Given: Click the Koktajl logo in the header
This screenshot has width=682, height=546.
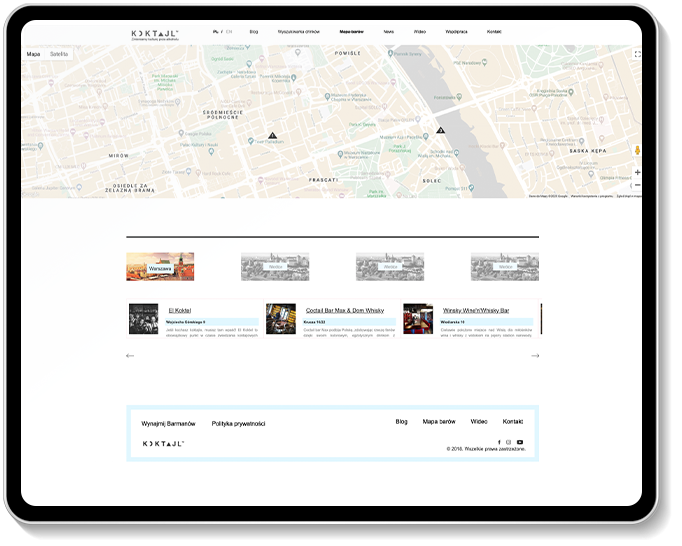Looking at the screenshot, I should [x=154, y=33].
